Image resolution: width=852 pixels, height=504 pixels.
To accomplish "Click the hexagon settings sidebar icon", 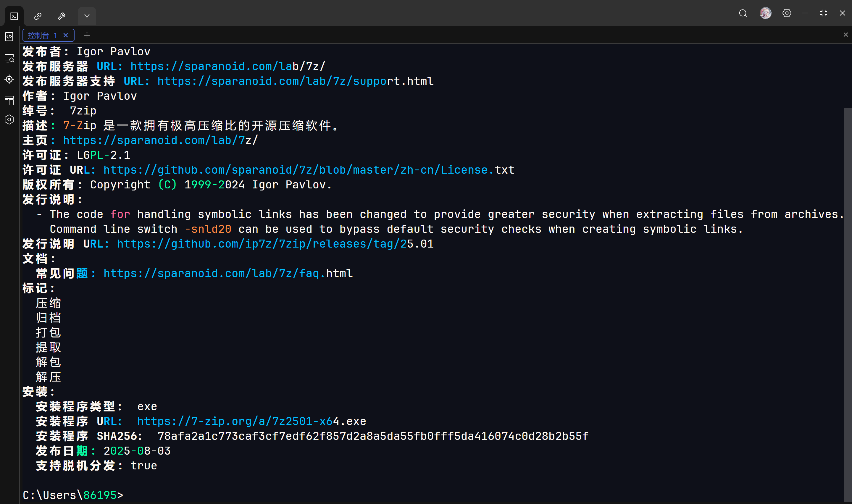I will click(9, 119).
